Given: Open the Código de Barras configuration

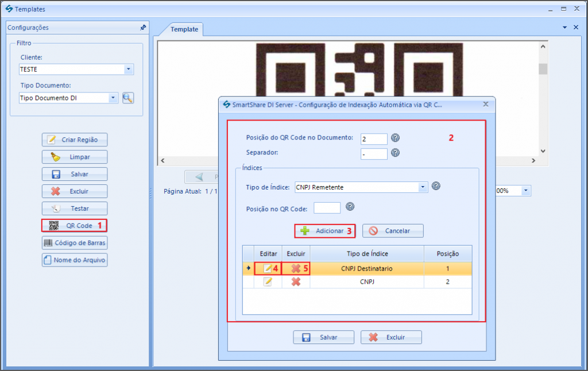Looking at the screenshot, I should coord(74,243).
